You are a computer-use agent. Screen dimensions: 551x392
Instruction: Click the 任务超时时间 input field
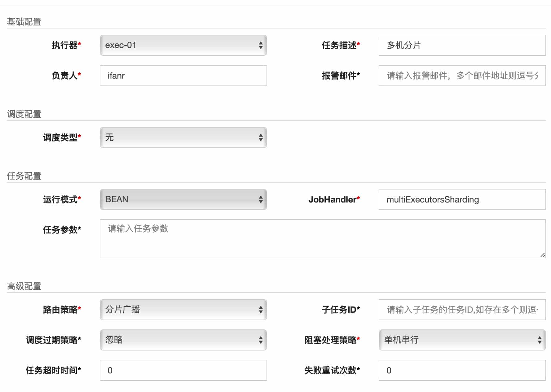[183, 370]
